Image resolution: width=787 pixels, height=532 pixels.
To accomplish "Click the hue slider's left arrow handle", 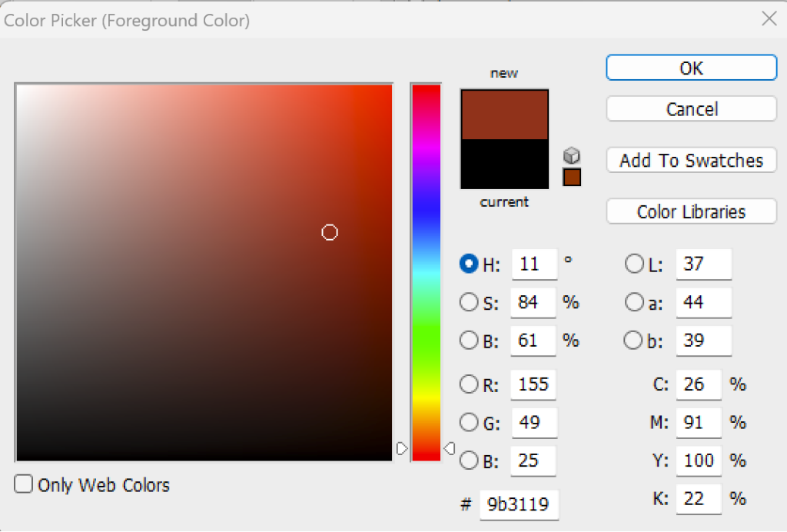I will coord(401,447).
